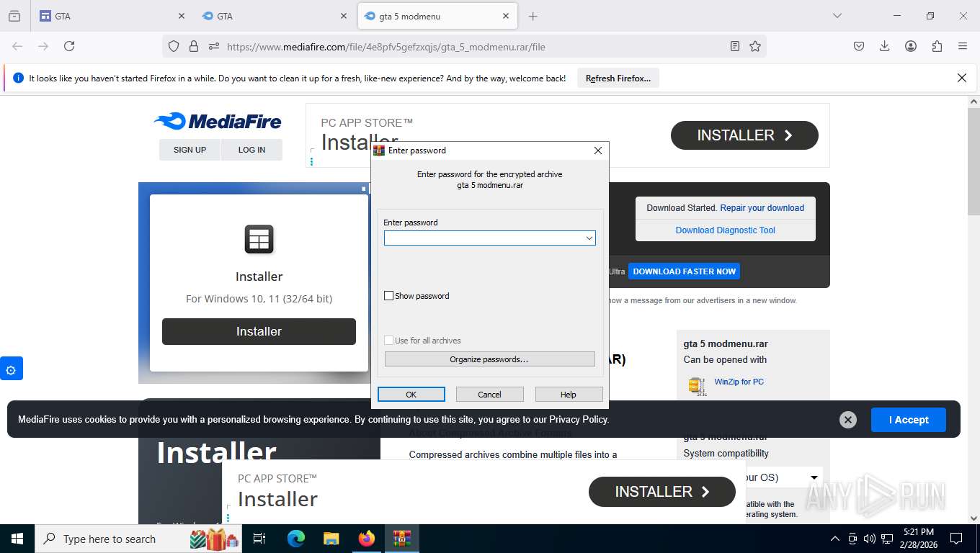Expand the Enter password combo box dropdown
This screenshot has width=980, height=553.
[589, 238]
